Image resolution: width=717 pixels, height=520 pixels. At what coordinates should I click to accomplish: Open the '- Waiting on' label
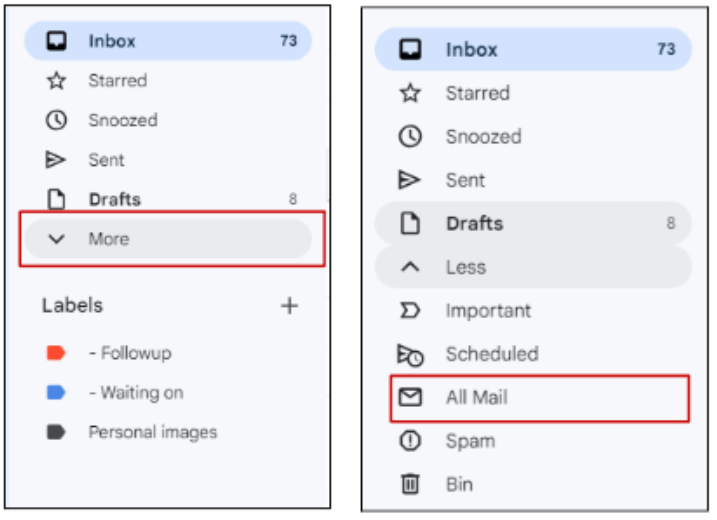pos(136,393)
